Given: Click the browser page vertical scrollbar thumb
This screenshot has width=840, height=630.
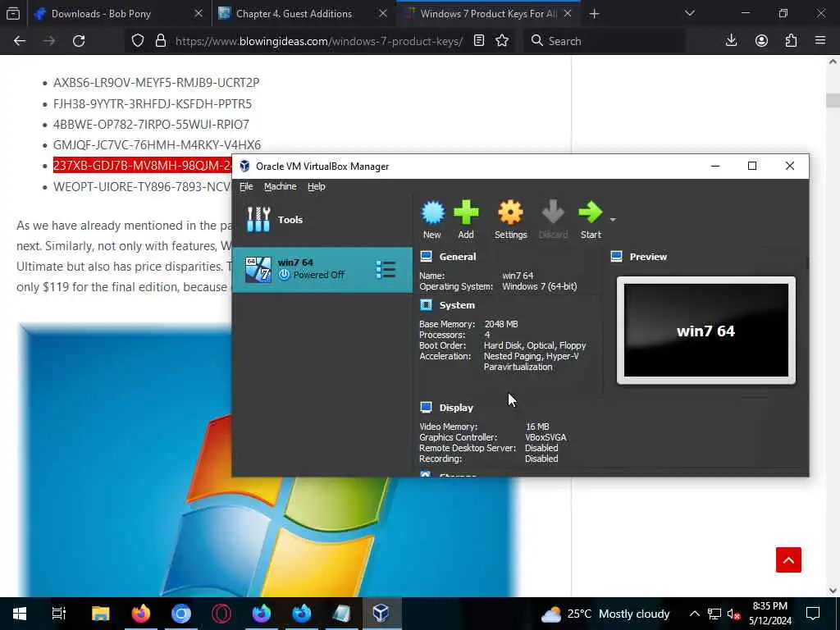Looking at the screenshot, I should point(833,100).
